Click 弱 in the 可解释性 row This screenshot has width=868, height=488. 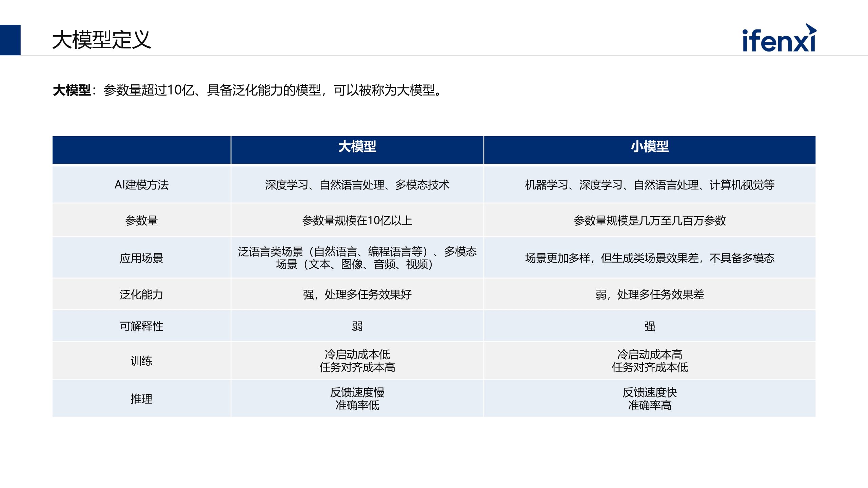tap(357, 326)
